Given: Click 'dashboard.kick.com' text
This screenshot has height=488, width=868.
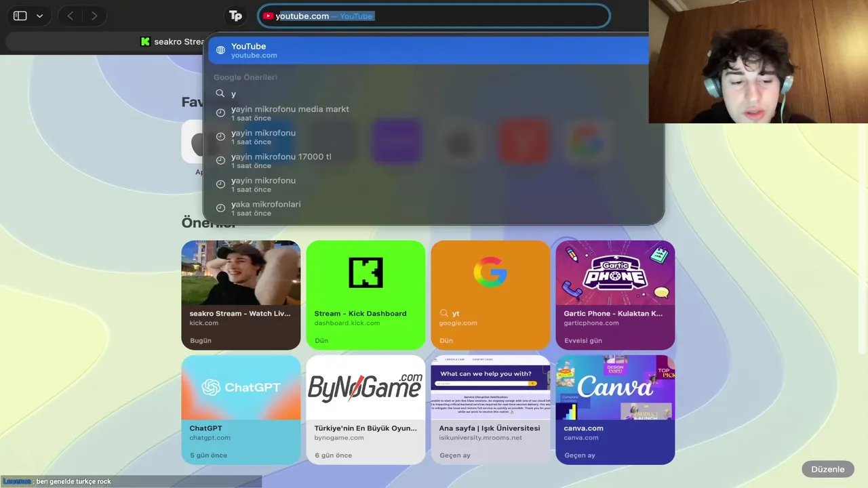Looking at the screenshot, I should [x=347, y=323].
